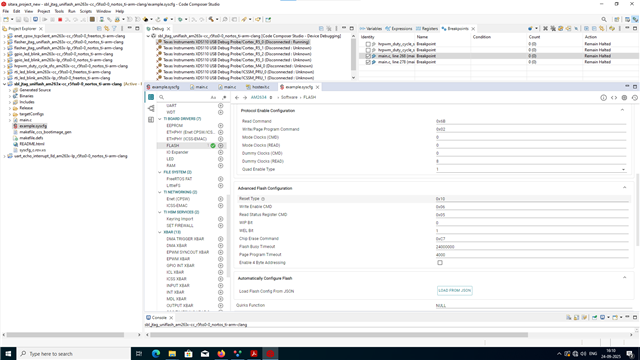Screen dimensions: 640x360
Task: Enable 4 Byte Addressing checkbox
Action: click(x=440, y=263)
